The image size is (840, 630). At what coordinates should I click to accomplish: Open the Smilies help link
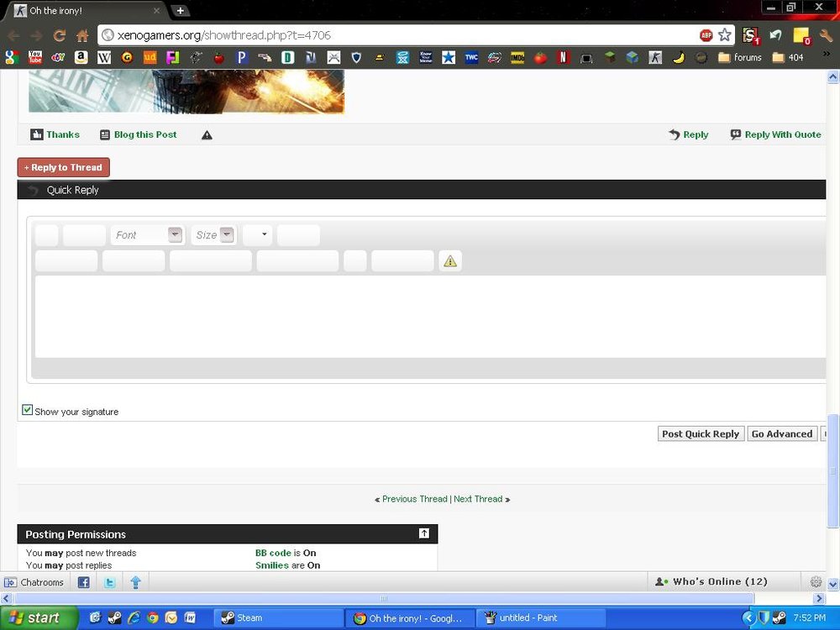point(272,565)
